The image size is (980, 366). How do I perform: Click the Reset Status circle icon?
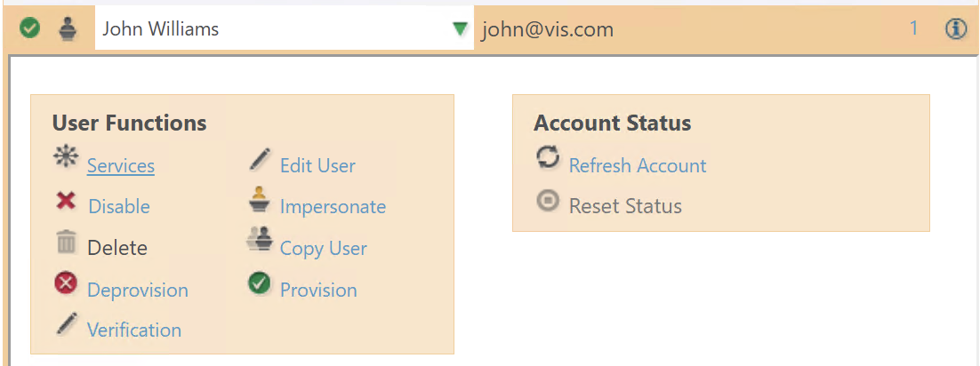click(548, 201)
